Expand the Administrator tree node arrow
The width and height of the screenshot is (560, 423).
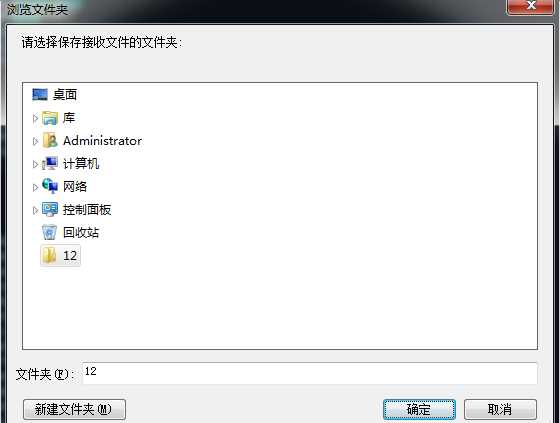pos(35,141)
